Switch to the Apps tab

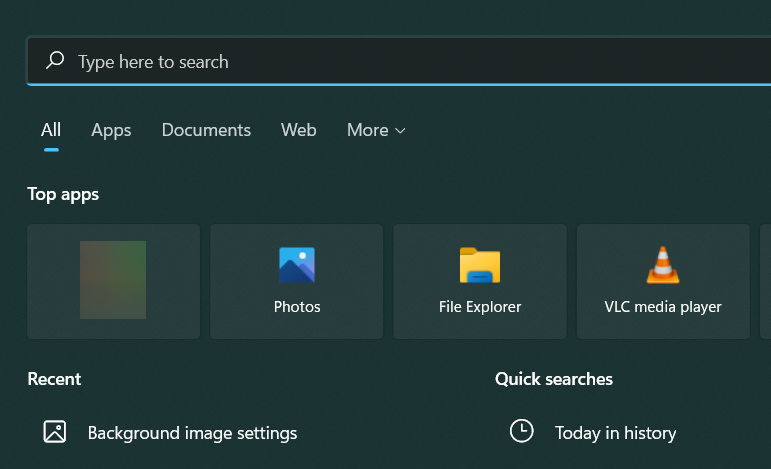(x=111, y=130)
